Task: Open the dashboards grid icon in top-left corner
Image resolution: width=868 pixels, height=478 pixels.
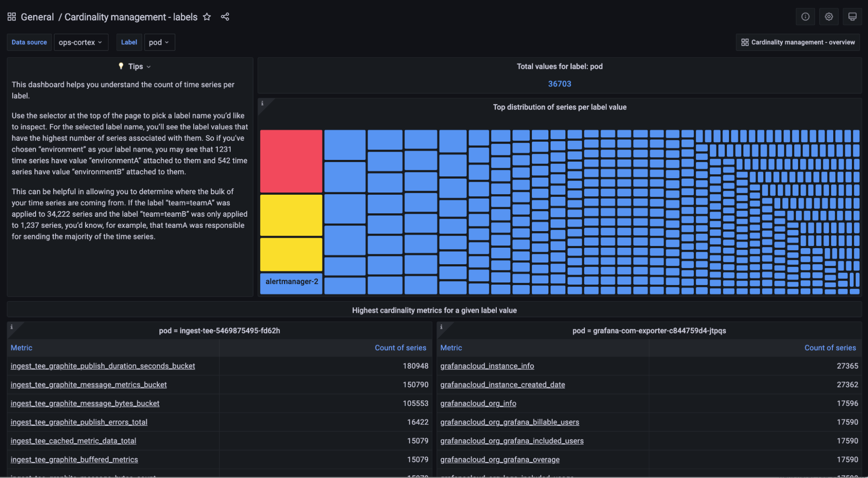Action: [x=11, y=17]
